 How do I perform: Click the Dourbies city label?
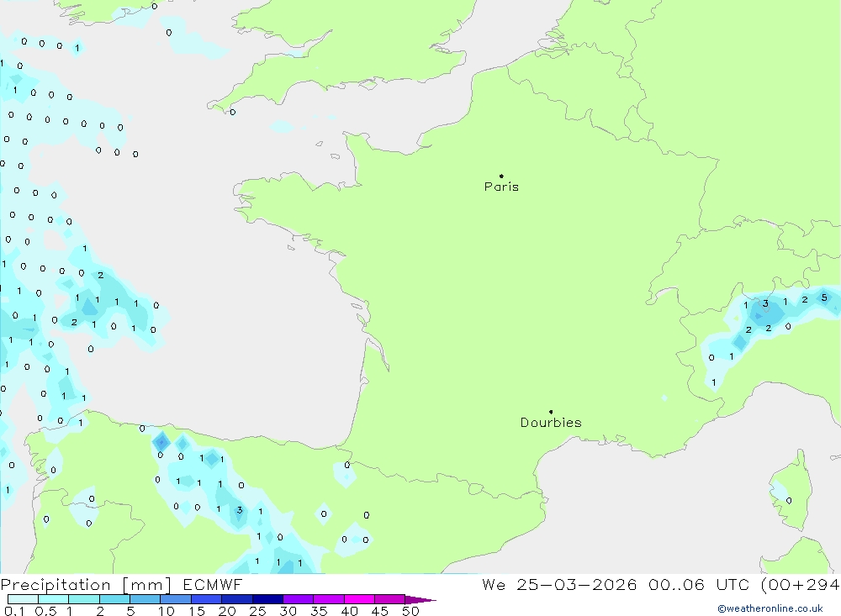551,423
